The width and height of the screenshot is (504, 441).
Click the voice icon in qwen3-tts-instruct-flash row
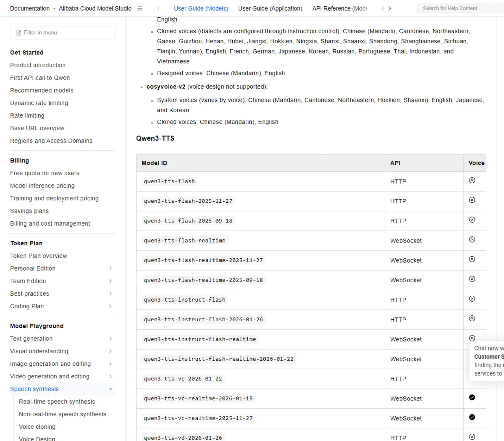point(472,299)
